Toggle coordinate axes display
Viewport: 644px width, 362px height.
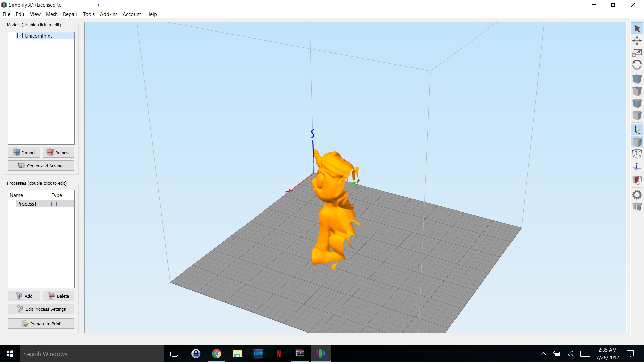637,130
